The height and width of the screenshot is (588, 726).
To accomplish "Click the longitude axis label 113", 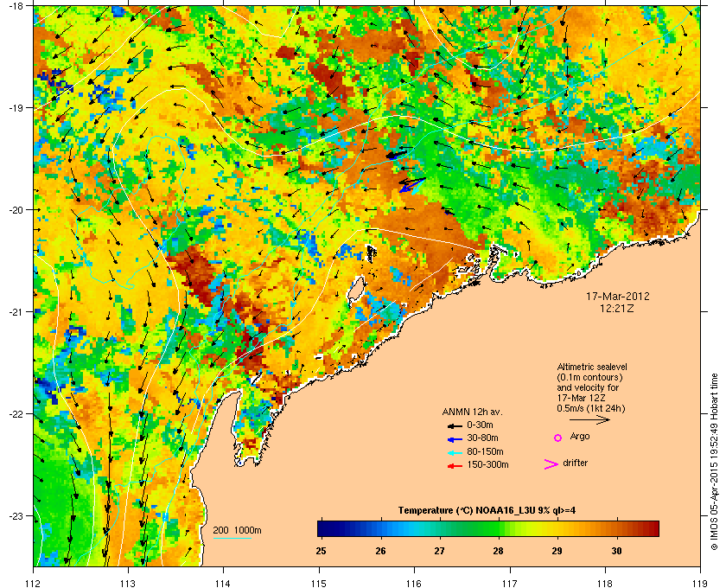I will (128, 583).
